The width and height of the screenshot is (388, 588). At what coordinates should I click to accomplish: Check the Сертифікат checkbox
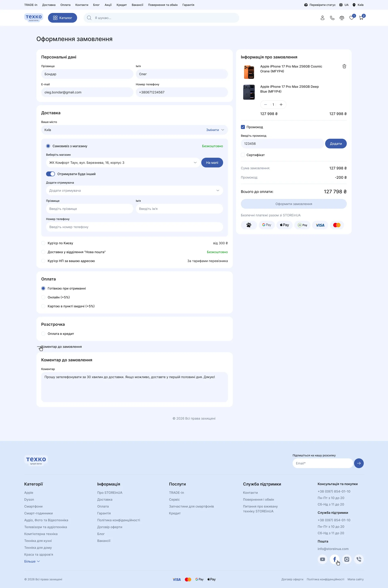(x=243, y=155)
